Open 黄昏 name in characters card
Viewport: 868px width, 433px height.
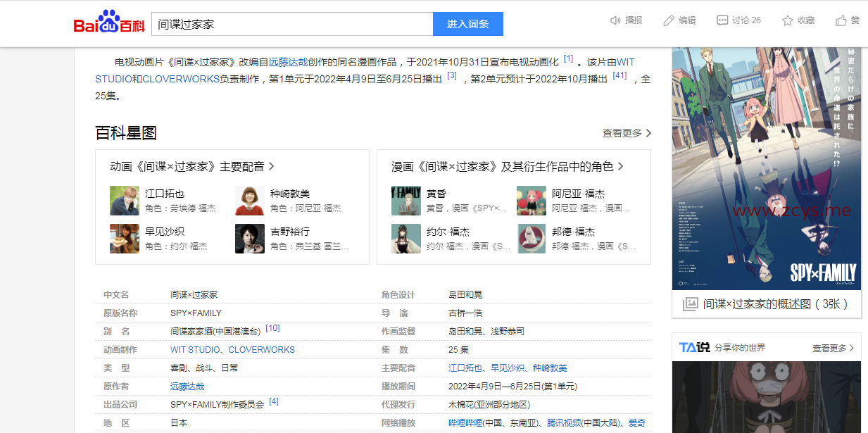coord(436,194)
